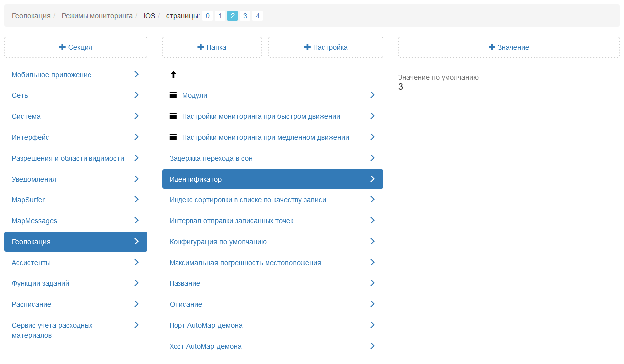This screenshot has width=624, height=364.
Task: Open Геолокация breadcrumb link
Action: pos(31,16)
